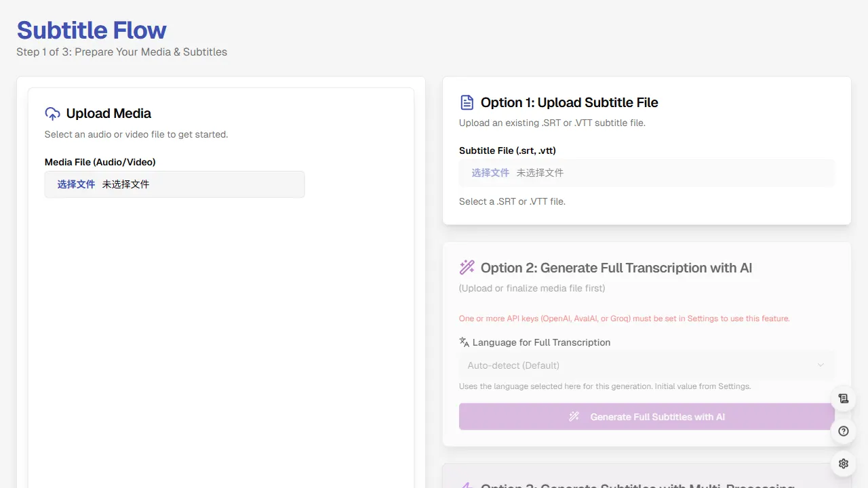Click the Upload Media heading
Image resolution: width=868 pixels, height=488 pixels.
coord(108,113)
